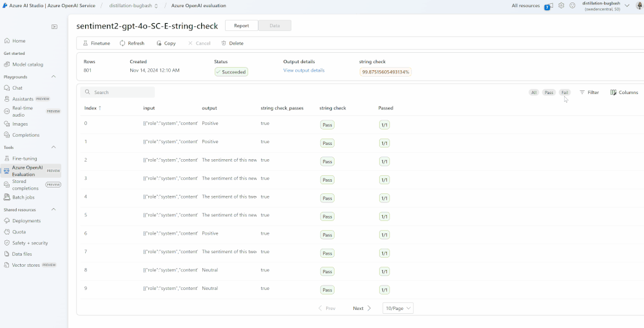Show All results filter pill

click(534, 92)
